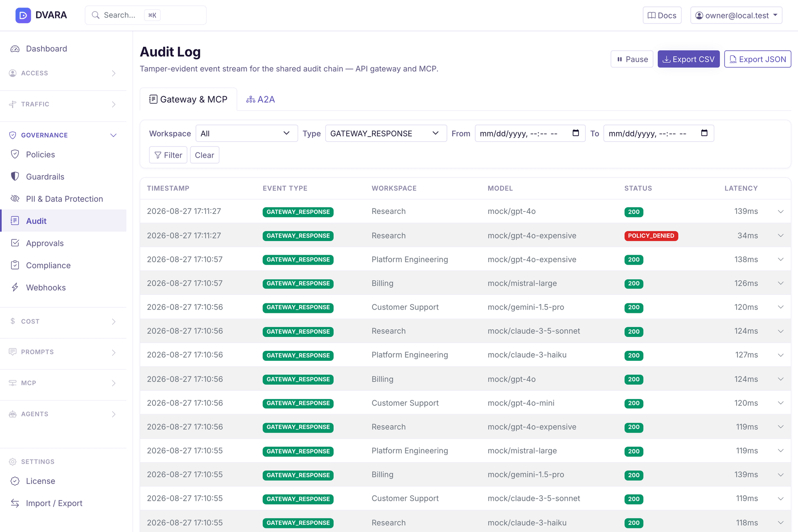Expand the 17:11:27 mock/gpt-4o row
This screenshot has height=532, width=798.
[781, 212]
